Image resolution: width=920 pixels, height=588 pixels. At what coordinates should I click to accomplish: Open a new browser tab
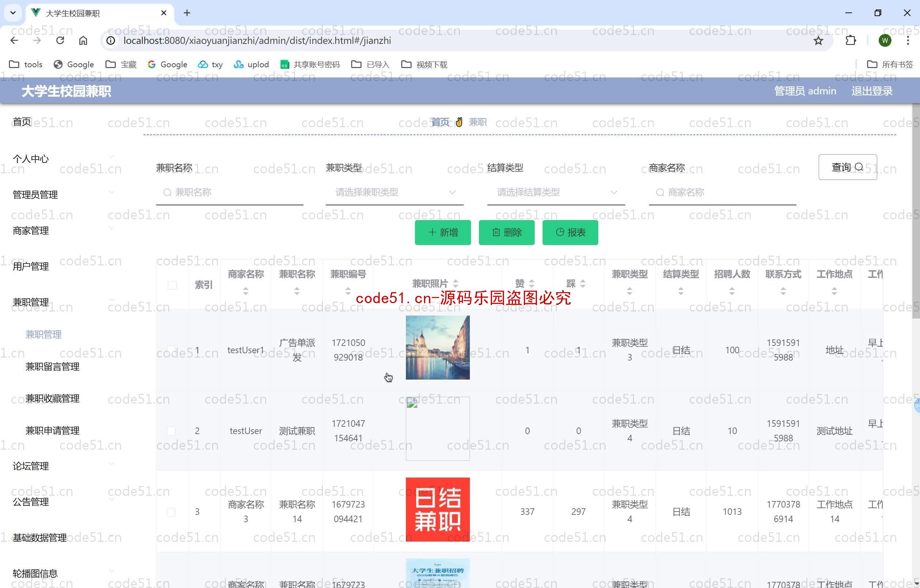coord(187,13)
